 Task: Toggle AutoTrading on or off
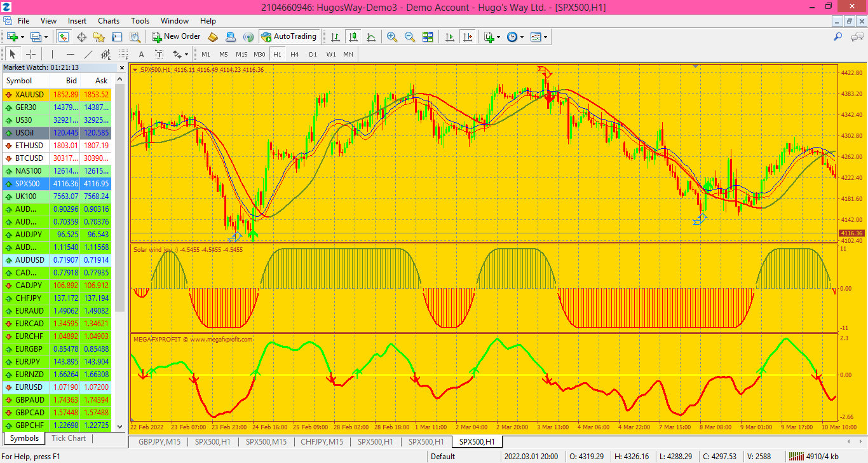click(x=289, y=36)
